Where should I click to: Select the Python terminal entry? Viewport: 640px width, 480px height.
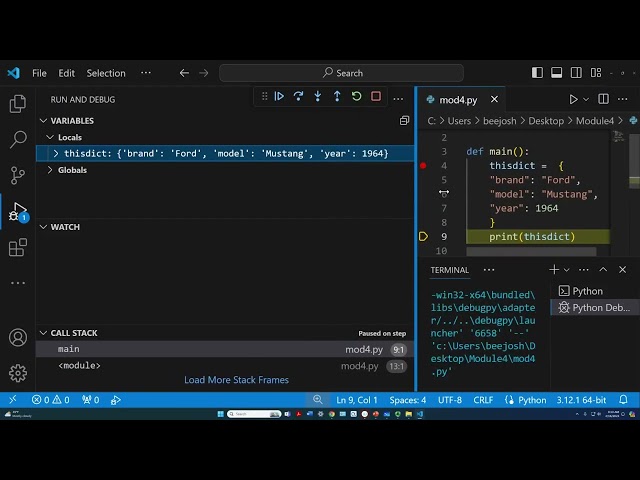pyautogui.click(x=593, y=291)
